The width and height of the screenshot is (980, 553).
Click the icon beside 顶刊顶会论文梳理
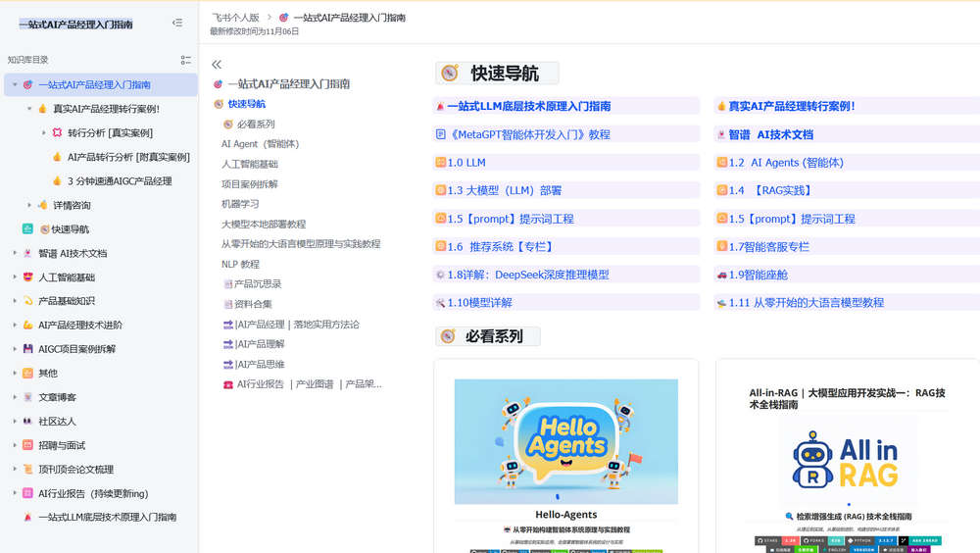27,470
